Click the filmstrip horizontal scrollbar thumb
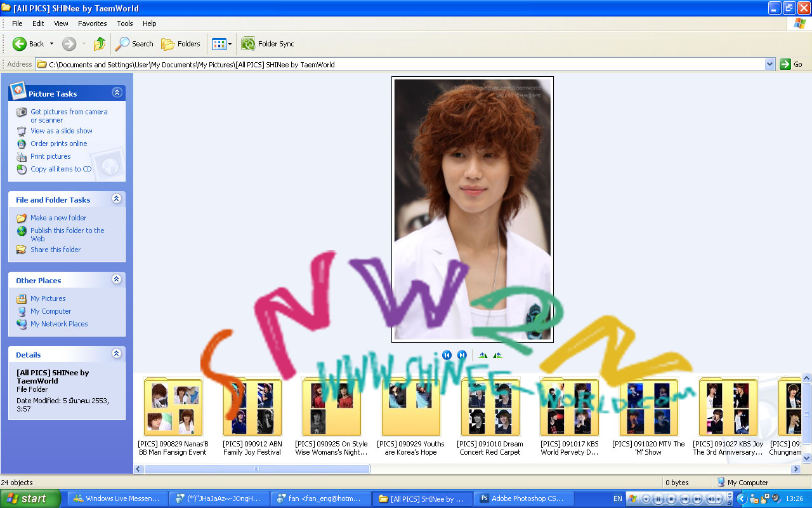812x508 pixels. pyautogui.click(x=257, y=469)
